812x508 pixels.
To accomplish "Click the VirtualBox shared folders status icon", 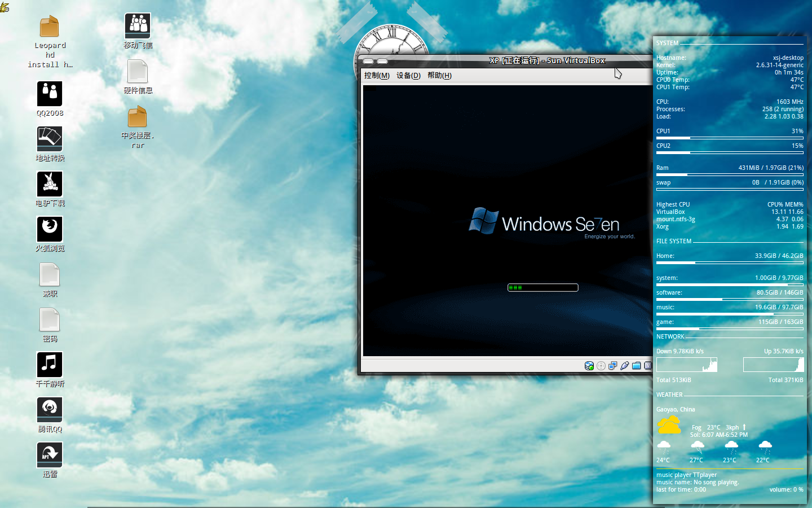I will pyautogui.click(x=637, y=366).
